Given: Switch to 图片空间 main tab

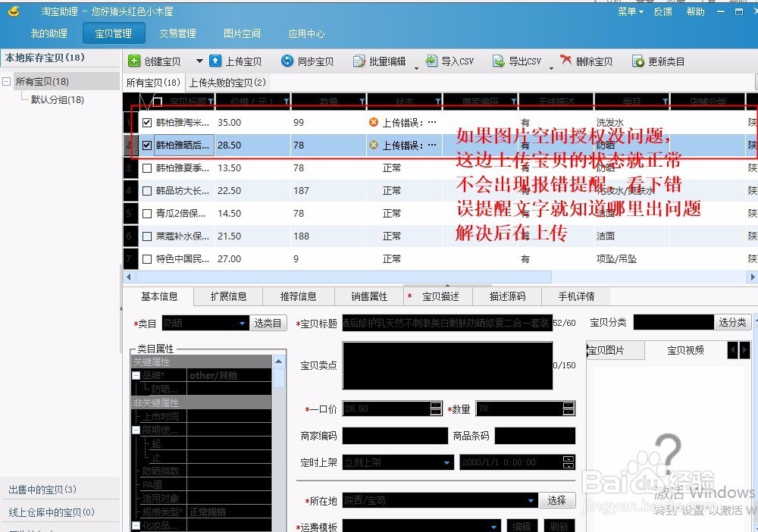Looking at the screenshot, I should 243,33.
